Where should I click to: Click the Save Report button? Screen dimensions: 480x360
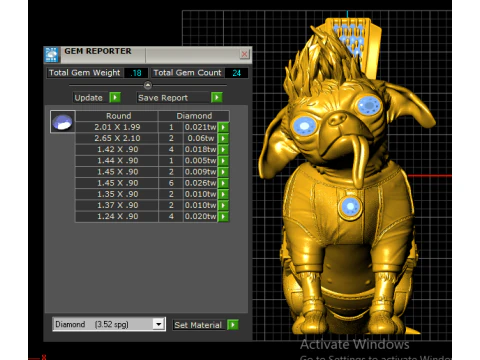tap(173, 98)
